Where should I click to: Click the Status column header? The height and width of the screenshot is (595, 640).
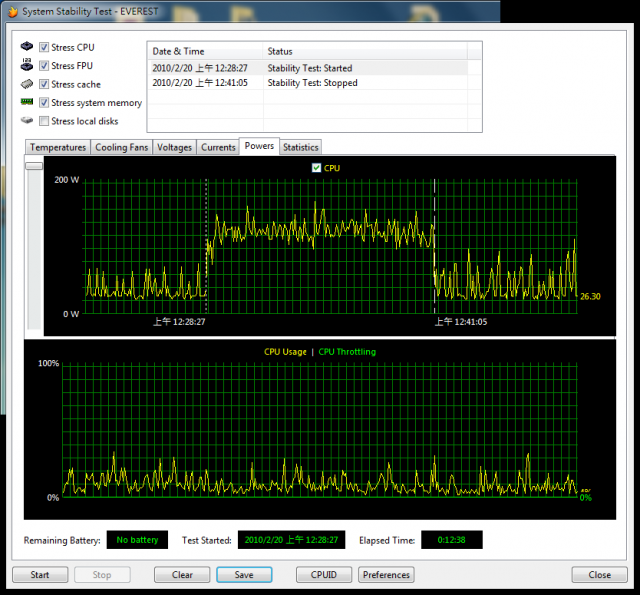pyautogui.click(x=365, y=51)
